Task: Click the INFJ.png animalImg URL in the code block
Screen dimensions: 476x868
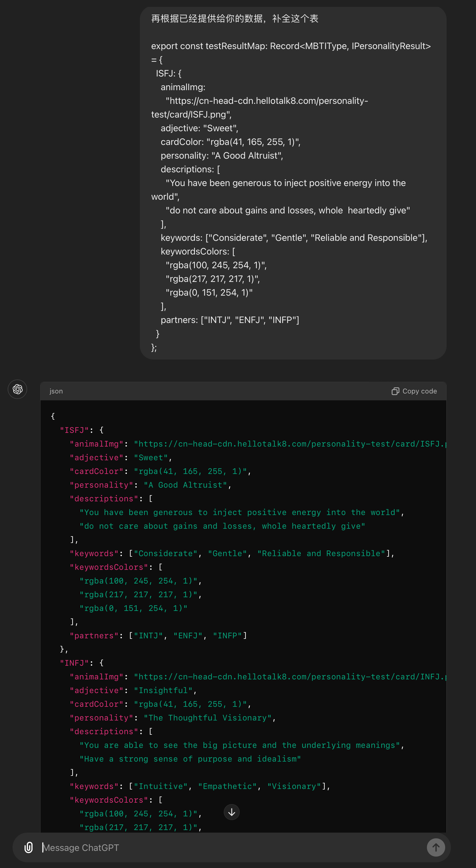Action: 290,677
